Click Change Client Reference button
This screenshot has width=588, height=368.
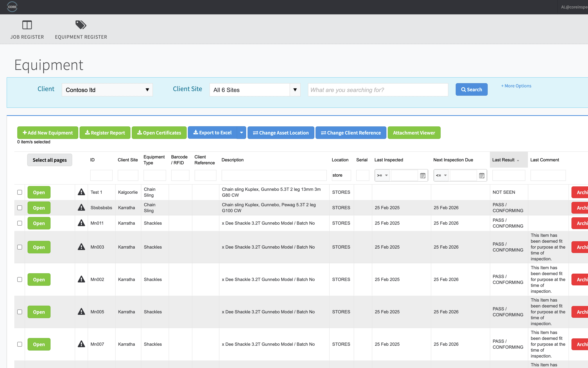(x=351, y=133)
